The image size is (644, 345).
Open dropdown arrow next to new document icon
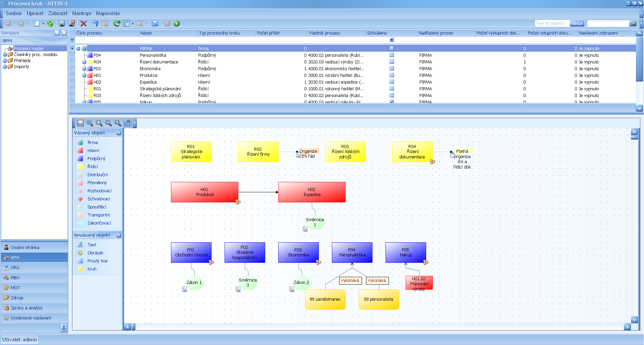tap(43, 23)
